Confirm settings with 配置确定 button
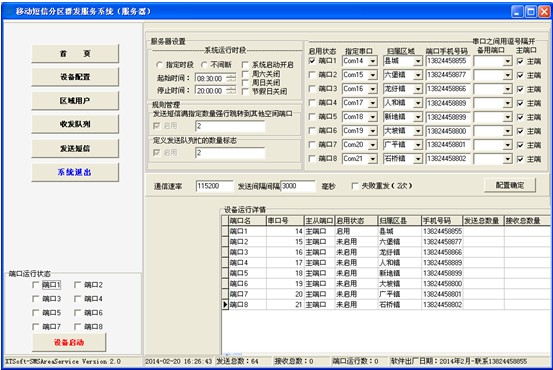The width and height of the screenshot is (553, 370). pos(510,185)
